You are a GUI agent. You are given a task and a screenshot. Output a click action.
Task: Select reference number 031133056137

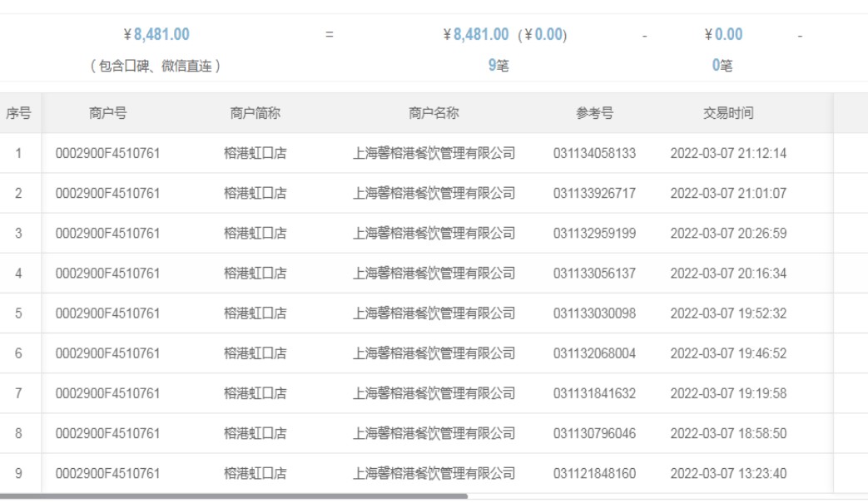594,273
